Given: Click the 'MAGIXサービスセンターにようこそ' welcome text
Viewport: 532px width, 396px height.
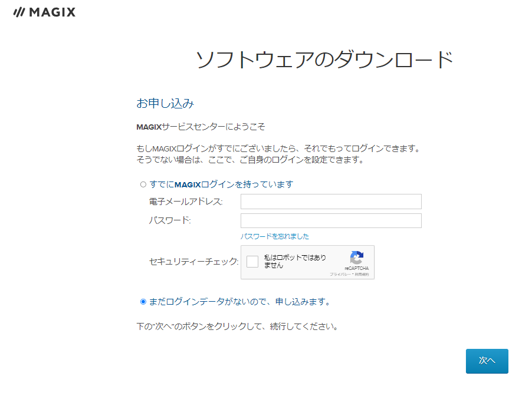Looking at the screenshot, I should click(x=201, y=127).
